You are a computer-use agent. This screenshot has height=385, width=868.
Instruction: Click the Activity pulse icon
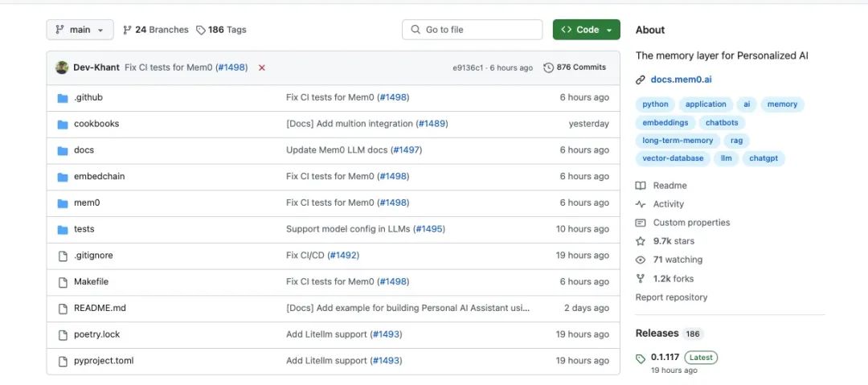(x=641, y=204)
